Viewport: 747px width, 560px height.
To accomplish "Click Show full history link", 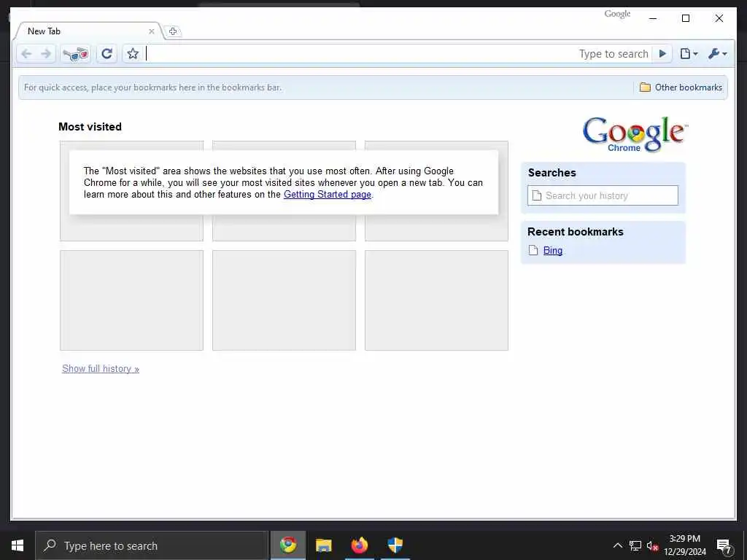I will [101, 368].
